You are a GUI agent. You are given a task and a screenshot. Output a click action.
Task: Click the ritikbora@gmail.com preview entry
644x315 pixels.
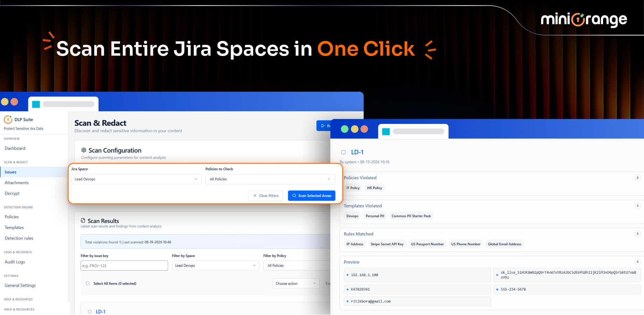coord(417,301)
